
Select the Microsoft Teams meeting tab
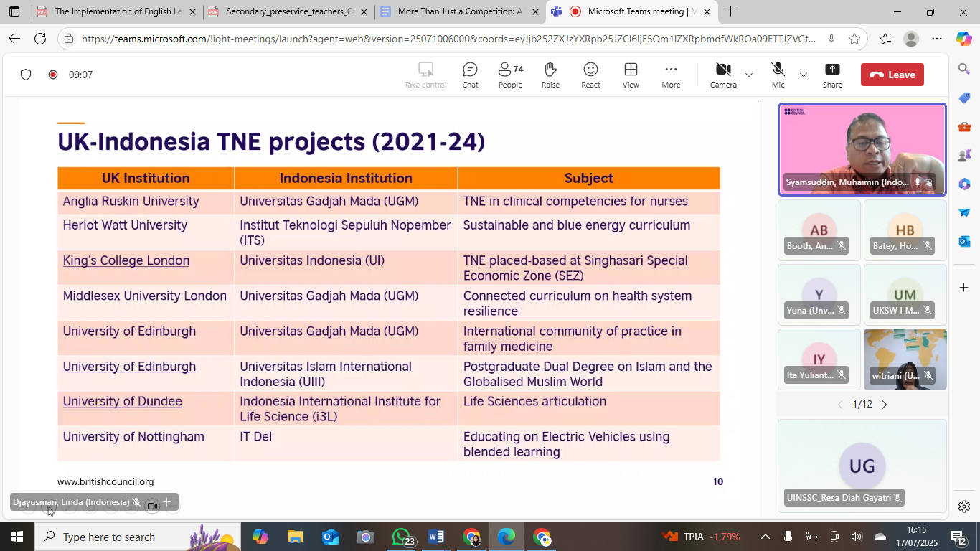[631, 11]
